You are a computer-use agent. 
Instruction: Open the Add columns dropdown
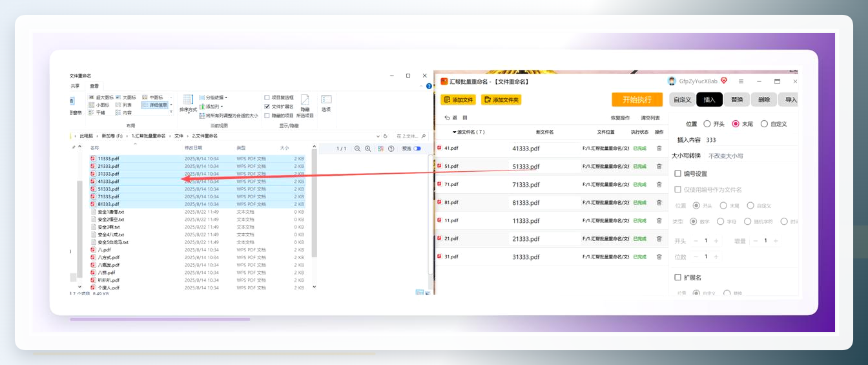pos(211,107)
